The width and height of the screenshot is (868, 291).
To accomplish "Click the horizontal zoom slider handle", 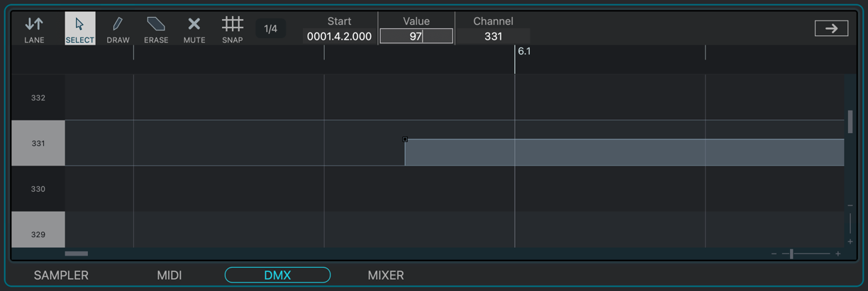I will pos(791,253).
